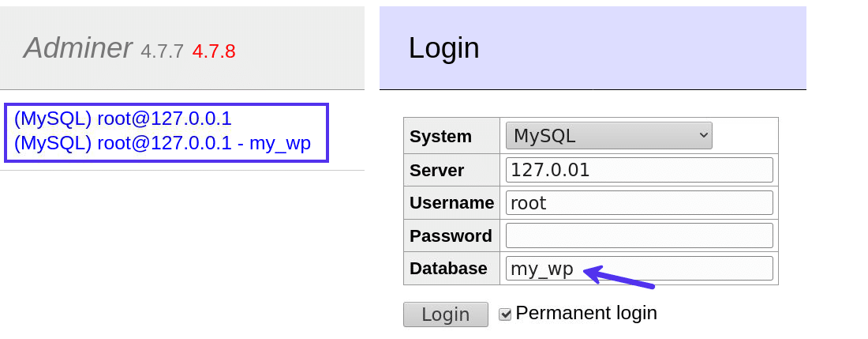Click the Database row label
Screen dimensions: 868x339
click(448, 269)
